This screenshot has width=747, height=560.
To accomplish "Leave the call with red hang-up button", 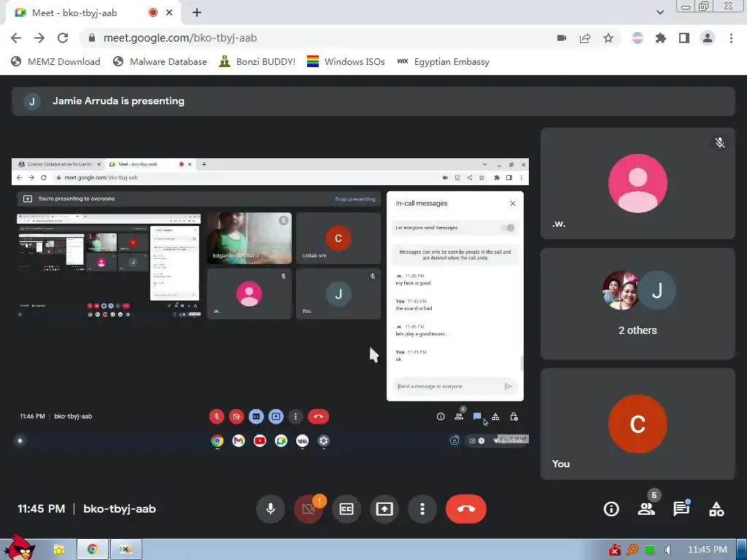I will pos(466,509).
